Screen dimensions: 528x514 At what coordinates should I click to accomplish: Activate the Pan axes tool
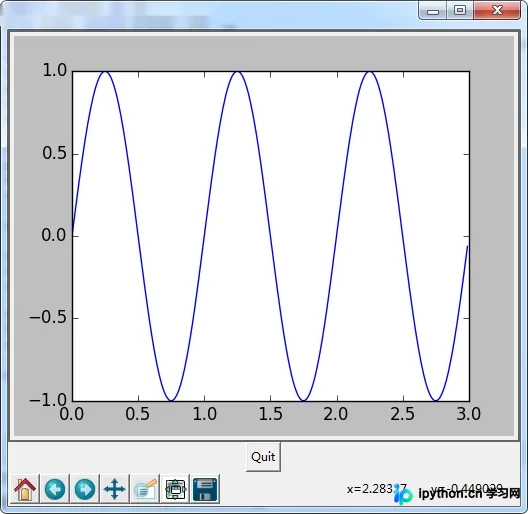coord(115,489)
